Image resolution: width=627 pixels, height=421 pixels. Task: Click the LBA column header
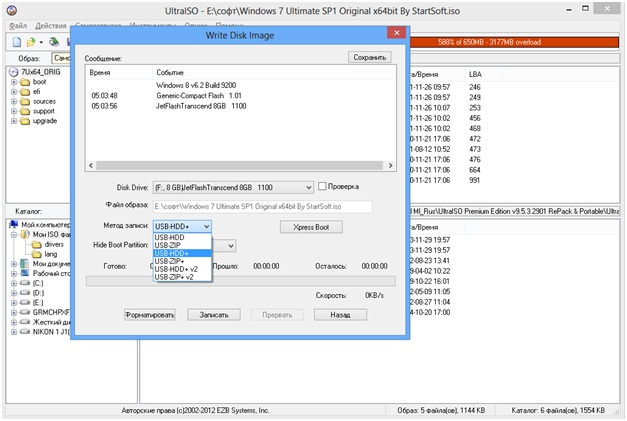click(475, 74)
